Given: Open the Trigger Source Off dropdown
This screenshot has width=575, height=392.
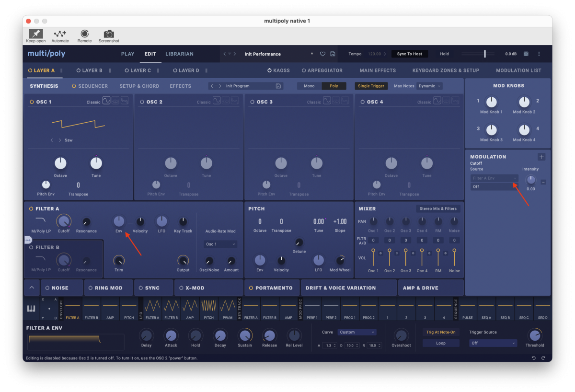Looking at the screenshot, I should pyautogui.click(x=493, y=343).
